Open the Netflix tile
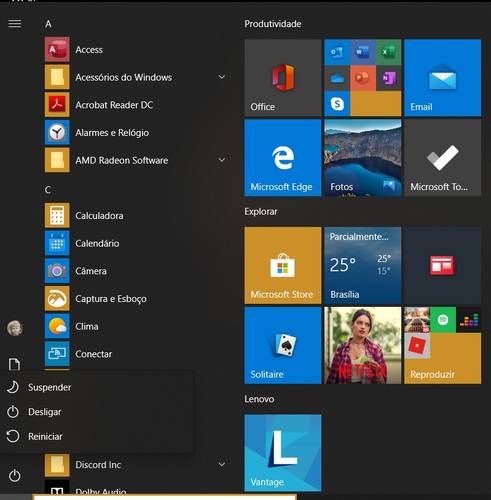Screen dimensions: 491x500 click(363, 345)
